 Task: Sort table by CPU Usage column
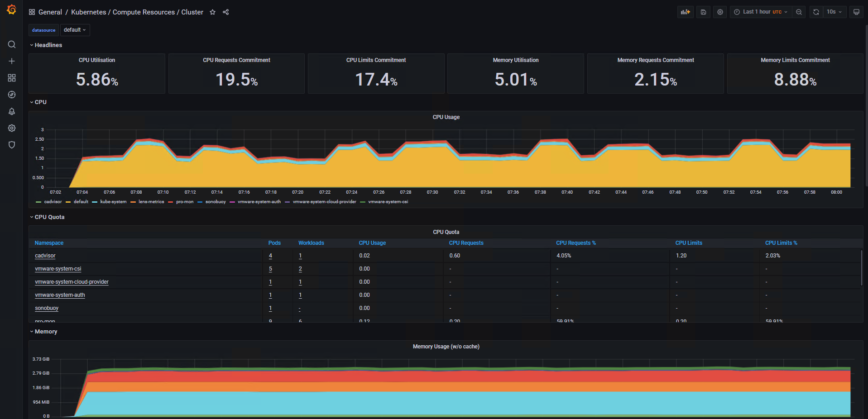(x=372, y=243)
